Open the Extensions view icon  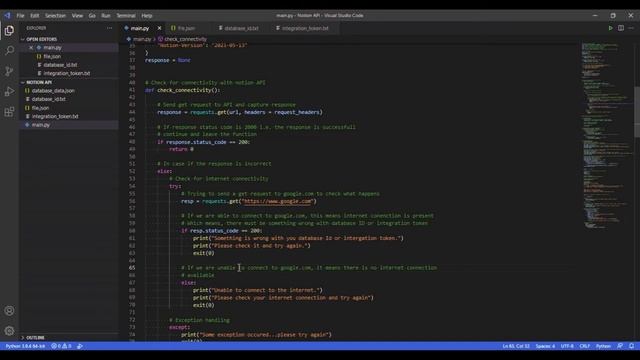tap(9, 111)
